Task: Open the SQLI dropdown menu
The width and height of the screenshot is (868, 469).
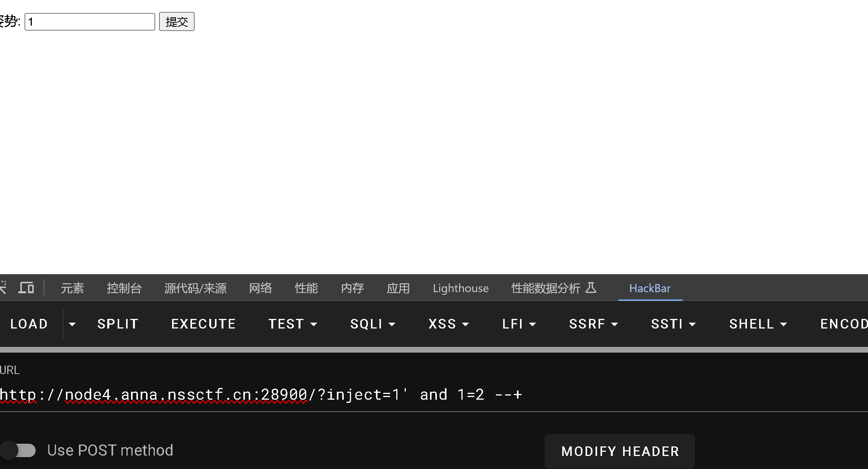Action: (372, 324)
